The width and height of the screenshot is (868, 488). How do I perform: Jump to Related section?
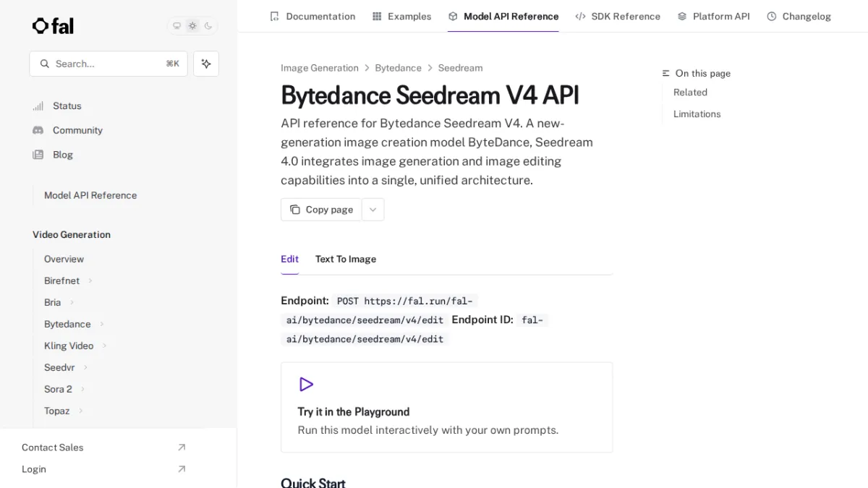(690, 93)
